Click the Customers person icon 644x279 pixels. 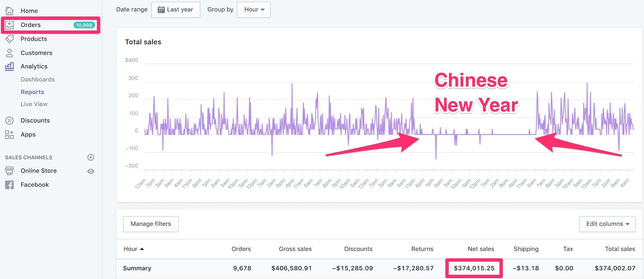coord(10,53)
